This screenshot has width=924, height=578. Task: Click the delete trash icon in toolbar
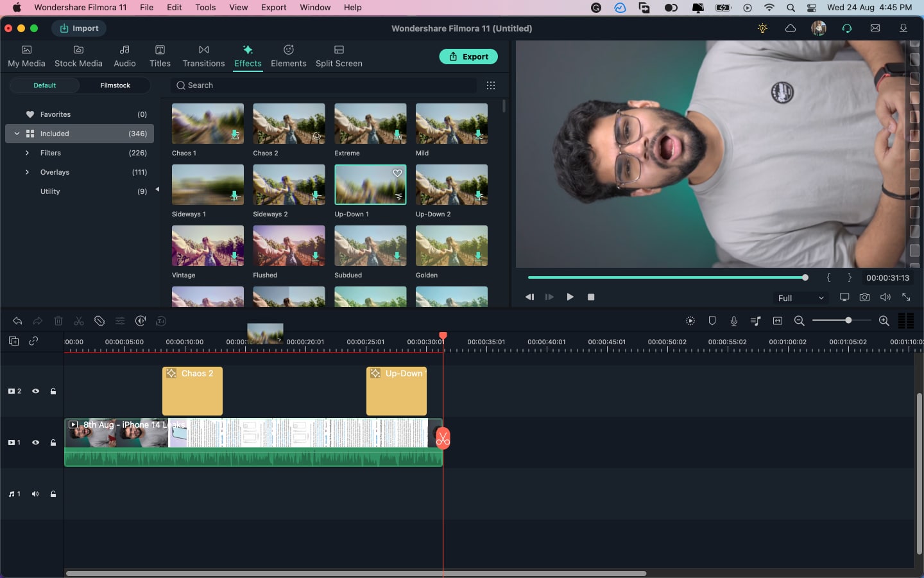point(58,321)
